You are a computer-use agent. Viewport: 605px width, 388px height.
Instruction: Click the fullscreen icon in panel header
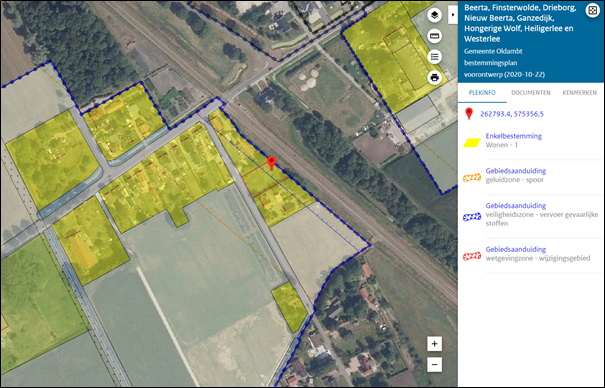pos(592,10)
